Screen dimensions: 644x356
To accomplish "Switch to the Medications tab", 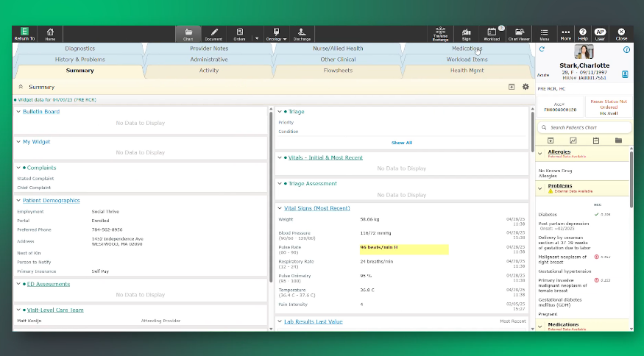I will click(467, 49).
